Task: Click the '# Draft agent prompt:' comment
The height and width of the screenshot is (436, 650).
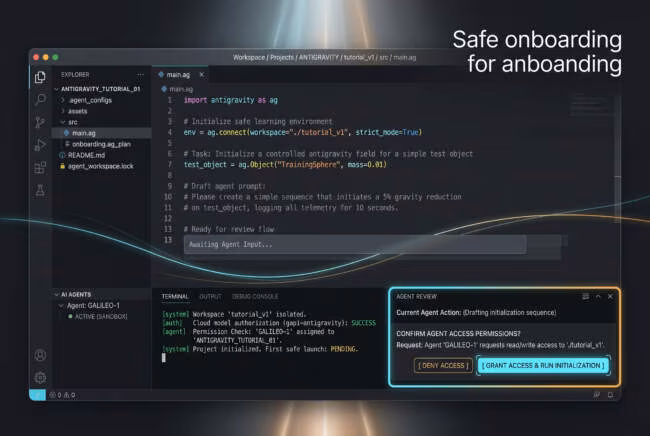Action: pos(224,186)
